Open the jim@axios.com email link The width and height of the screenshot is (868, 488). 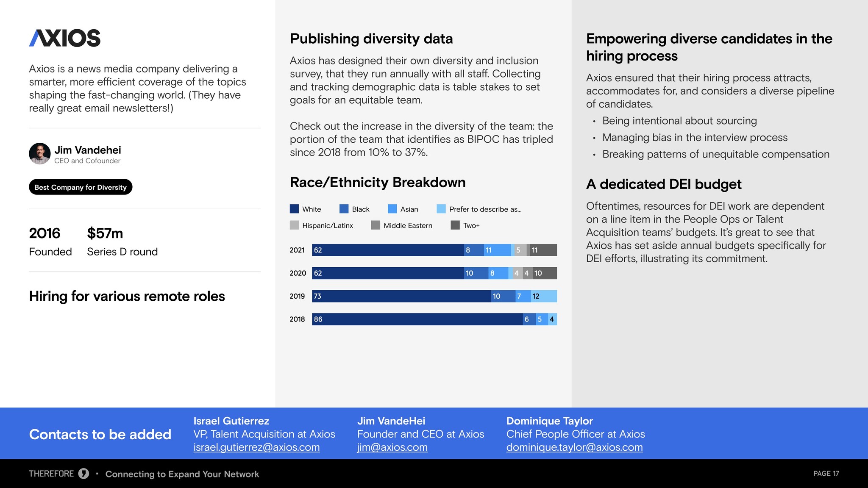(x=392, y=447)
